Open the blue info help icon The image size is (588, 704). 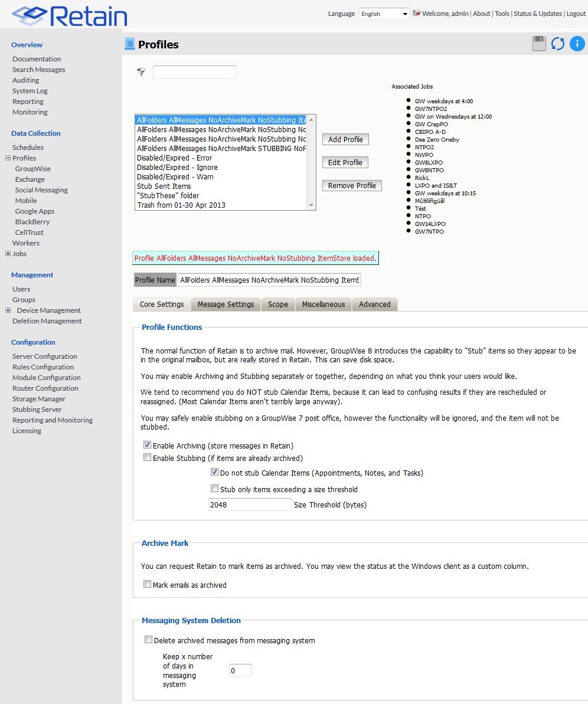577,44
